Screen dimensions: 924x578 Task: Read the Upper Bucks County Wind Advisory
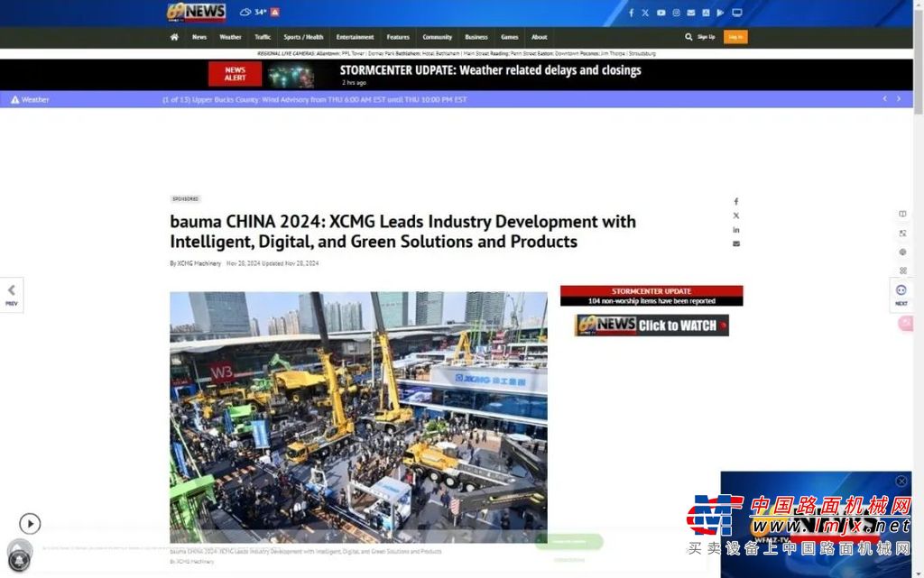[315, 99]
